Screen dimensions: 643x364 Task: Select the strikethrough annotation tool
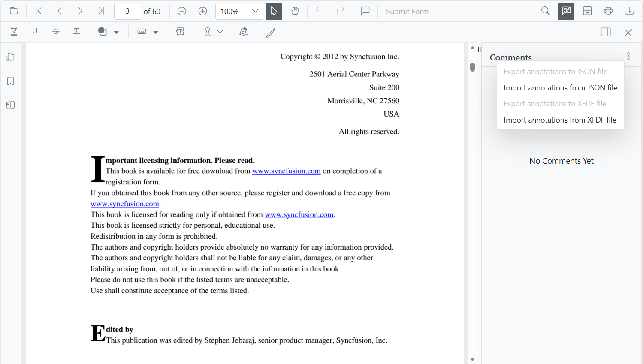56,32
